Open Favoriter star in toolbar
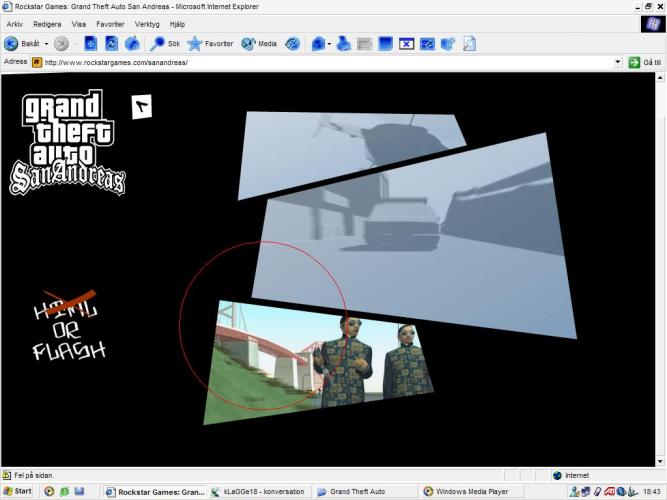This screenshot has width=667, height=500. point(210,44)
